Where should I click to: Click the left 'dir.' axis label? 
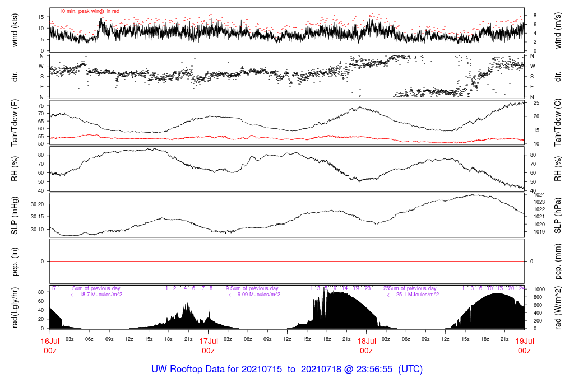(x=15, y=77)
